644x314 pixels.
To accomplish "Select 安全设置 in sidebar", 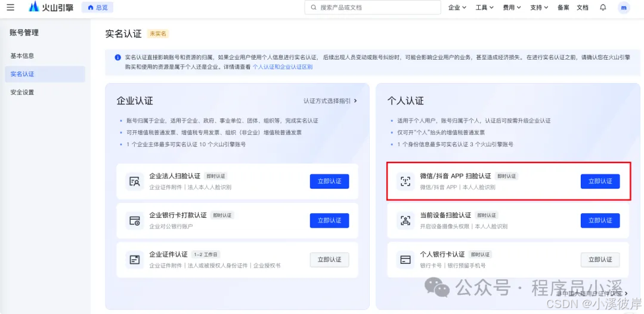I will coord(22,92).
